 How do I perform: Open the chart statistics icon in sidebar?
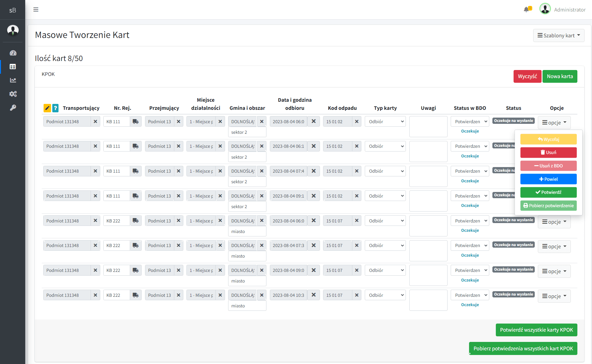click(x=13, y=80)
